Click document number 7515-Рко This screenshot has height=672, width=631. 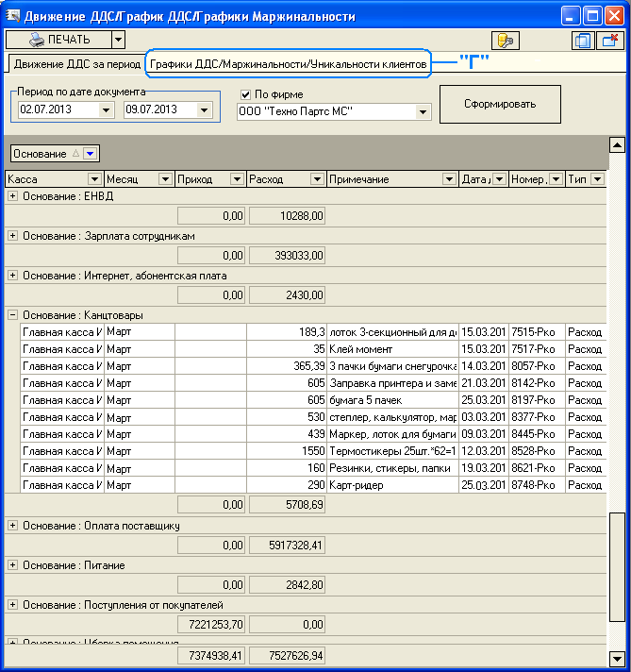(x=537, y=332)
